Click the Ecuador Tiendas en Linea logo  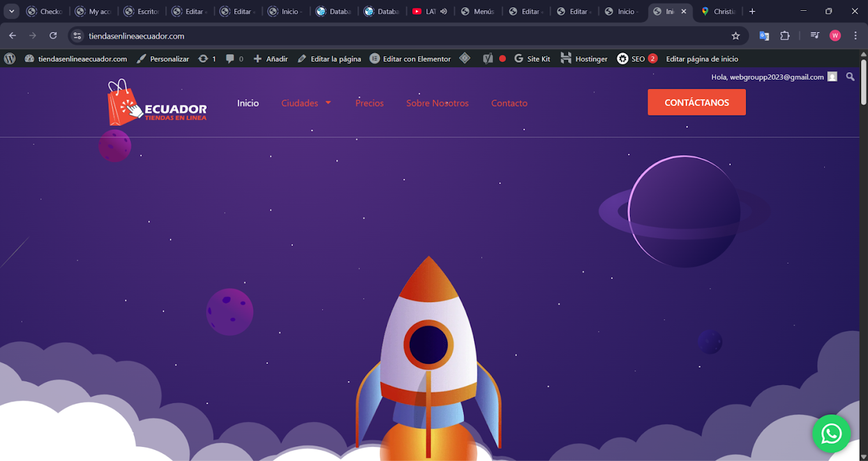[157, 103]
